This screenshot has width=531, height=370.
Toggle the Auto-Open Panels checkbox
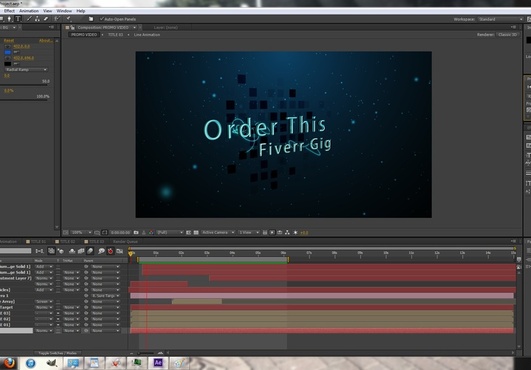(102, 19)
